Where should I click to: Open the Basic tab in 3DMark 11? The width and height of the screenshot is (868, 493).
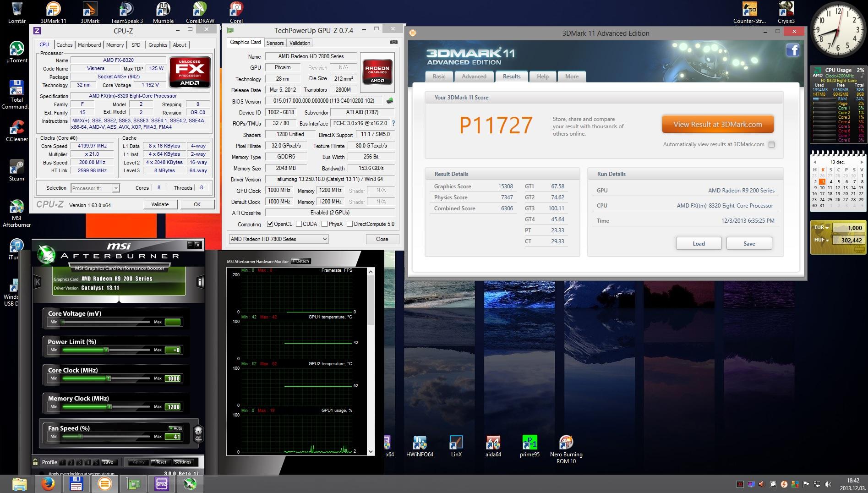click(439, 77)
